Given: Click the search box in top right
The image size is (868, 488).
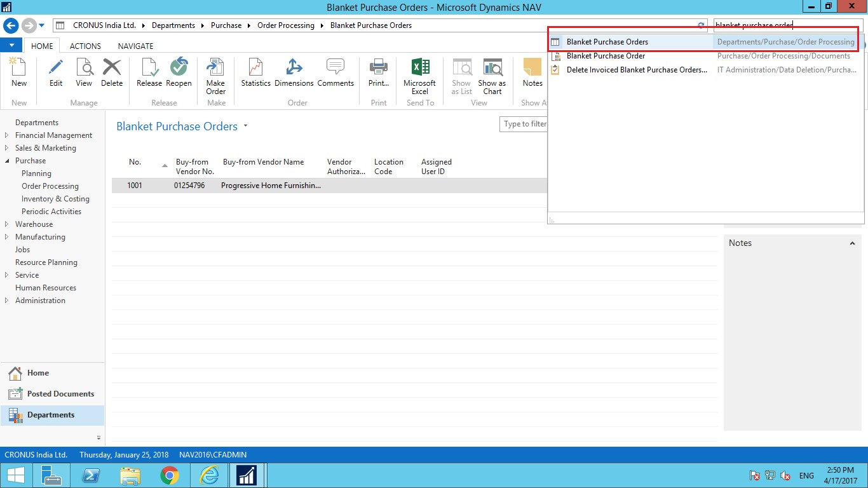Looking at the screenshot, I should [788, 25].
